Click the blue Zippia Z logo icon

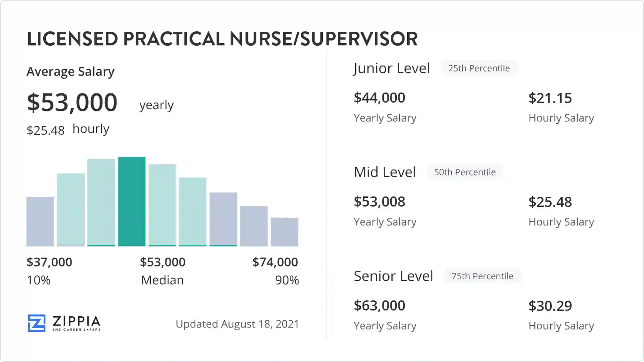[x=37, y=323]
